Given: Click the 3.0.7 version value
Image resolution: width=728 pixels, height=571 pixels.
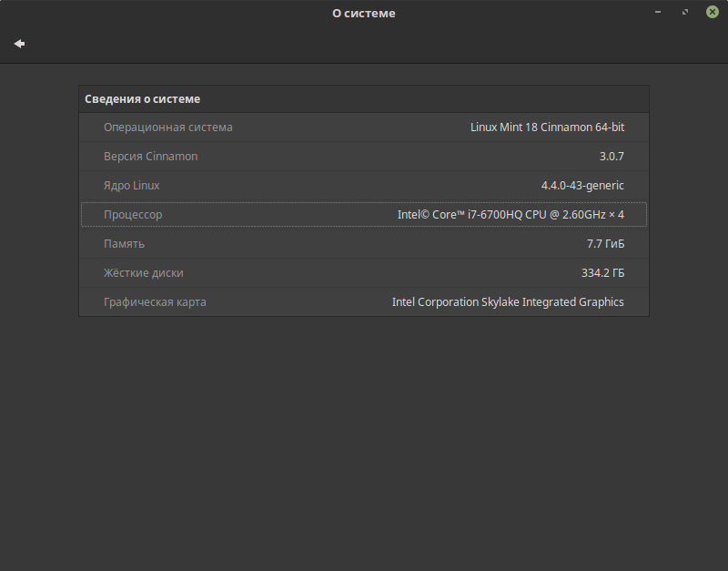Looking at the screenshot, I should (x=612, y=157).
